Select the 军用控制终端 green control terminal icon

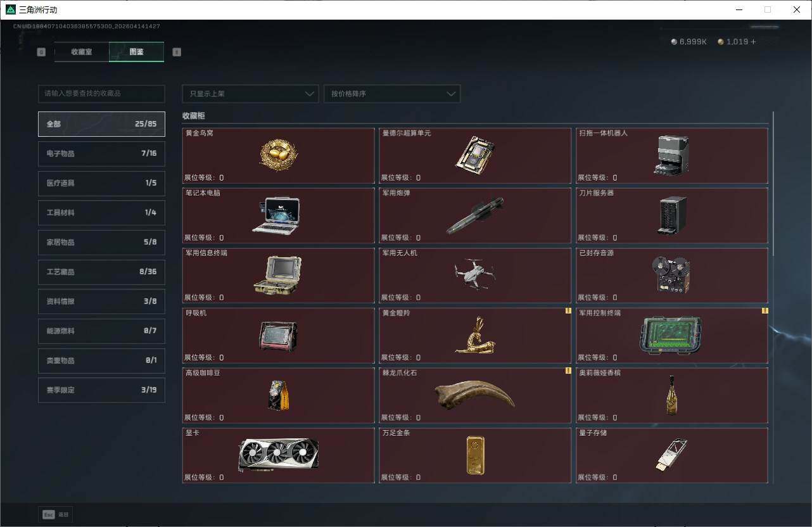click(x=671, y=335)
